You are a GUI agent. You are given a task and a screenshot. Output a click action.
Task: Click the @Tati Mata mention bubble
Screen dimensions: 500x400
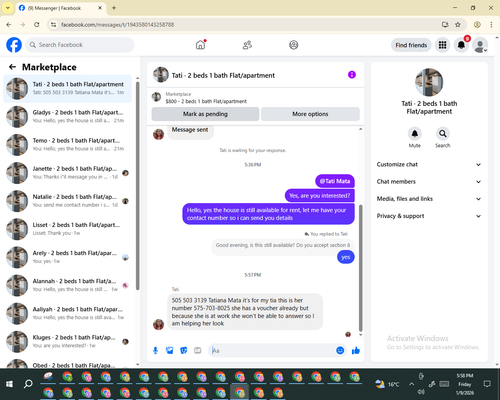click(335, 181)
